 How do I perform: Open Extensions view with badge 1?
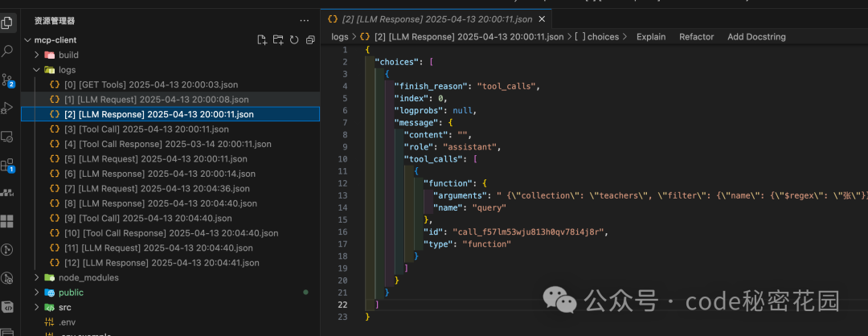[7, 165]
